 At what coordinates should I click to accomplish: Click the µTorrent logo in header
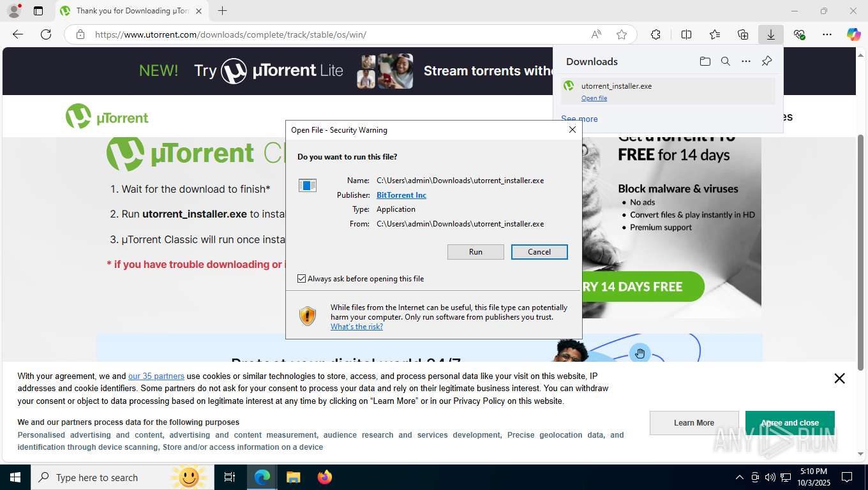107,117
